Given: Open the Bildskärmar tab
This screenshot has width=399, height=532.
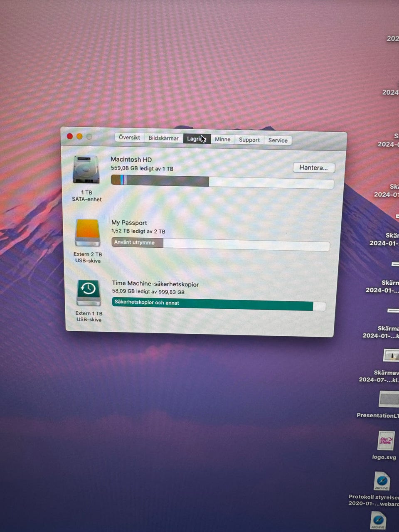Looking at the screenshot, I should pos(163,138).
